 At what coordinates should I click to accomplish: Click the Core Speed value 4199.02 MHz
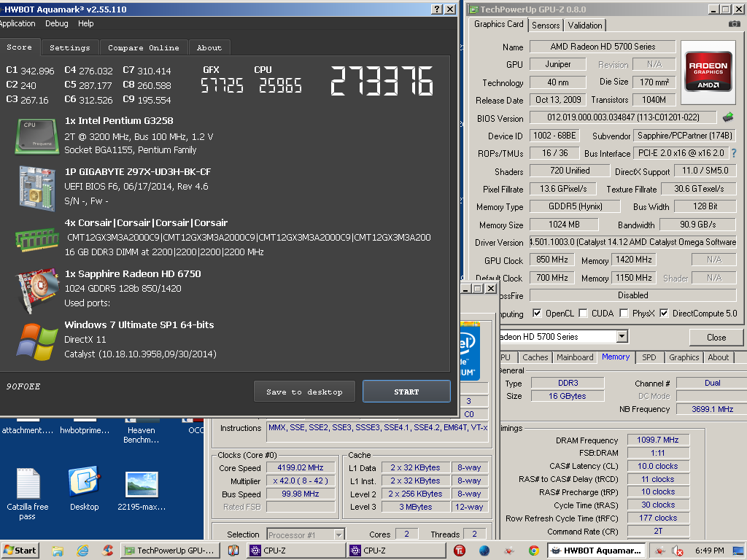(x=300, y=467)
